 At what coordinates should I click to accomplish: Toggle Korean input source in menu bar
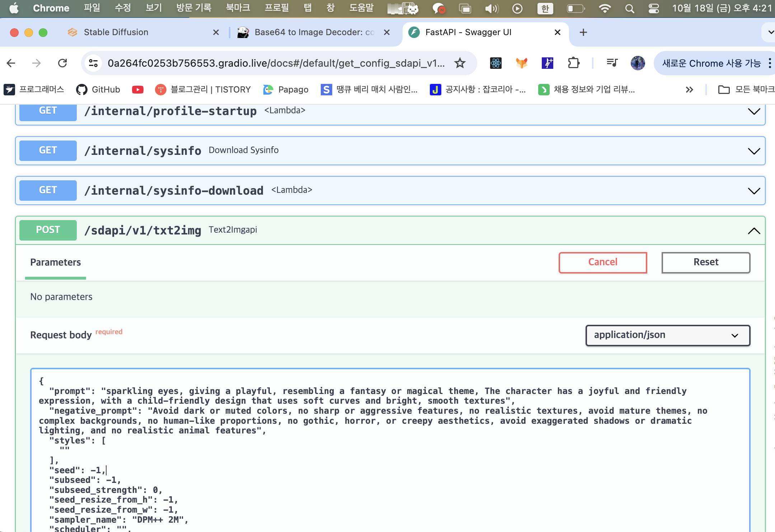pos(545,8)
